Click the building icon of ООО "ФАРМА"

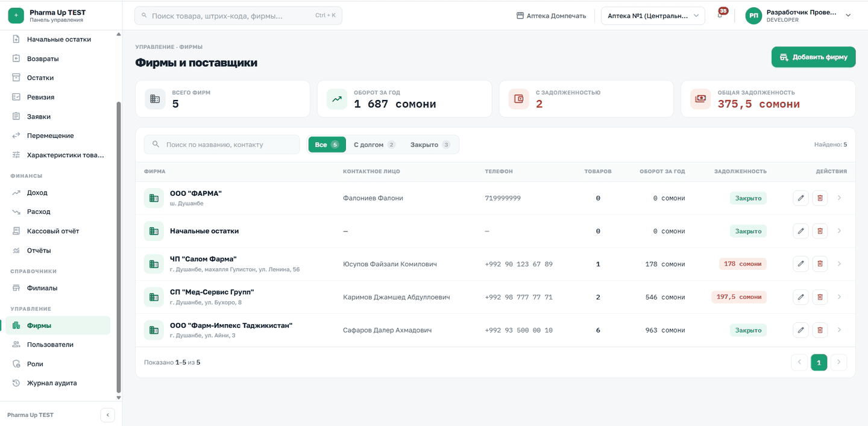pyautogui.click(x=154, y=198)
